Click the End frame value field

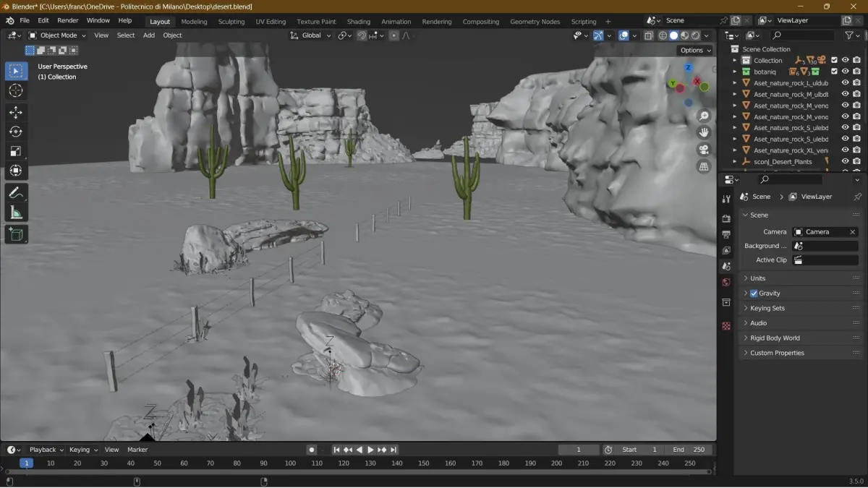(x=688, y=450)
